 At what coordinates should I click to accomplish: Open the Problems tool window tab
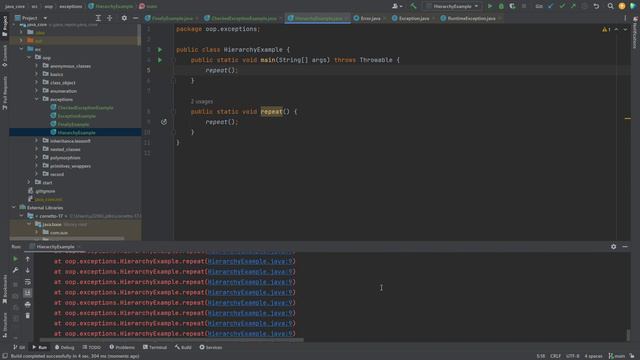[x=122, y=347]
